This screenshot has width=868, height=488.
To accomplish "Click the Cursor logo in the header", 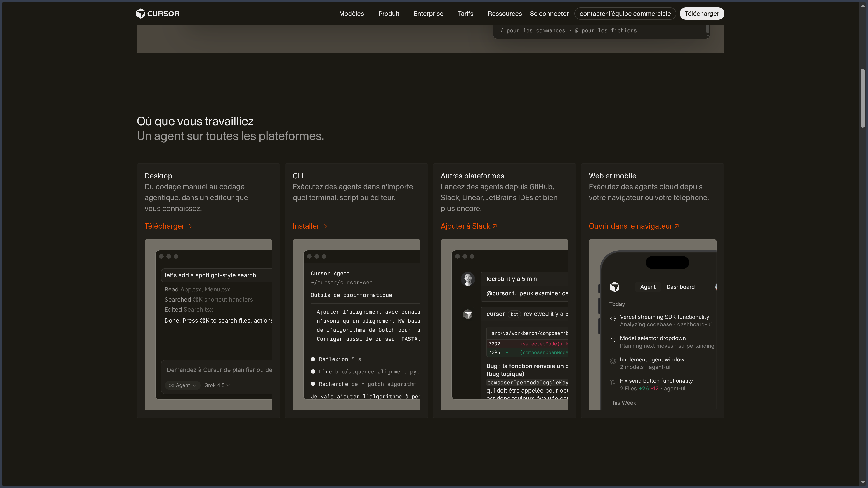I will (x=158, y=14).
